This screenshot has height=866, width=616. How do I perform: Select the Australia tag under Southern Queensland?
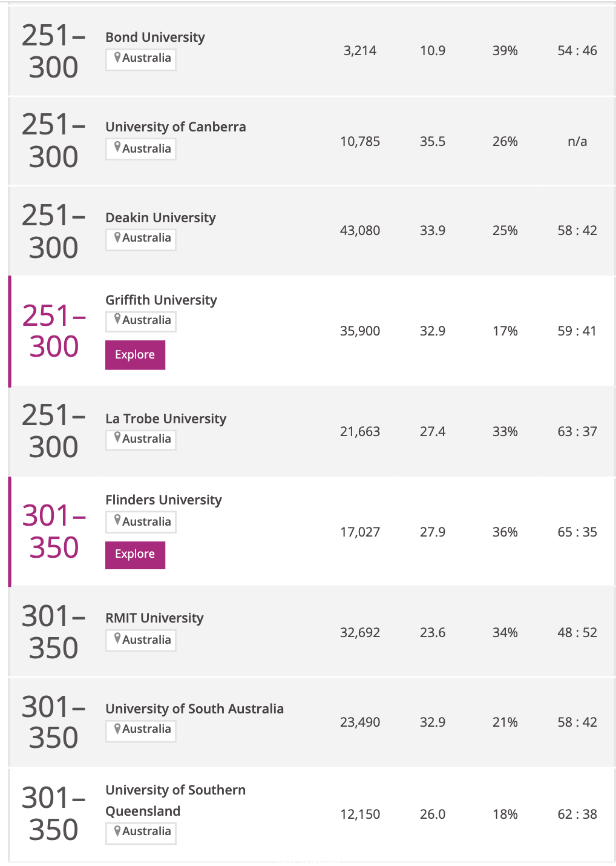[141, 832]
